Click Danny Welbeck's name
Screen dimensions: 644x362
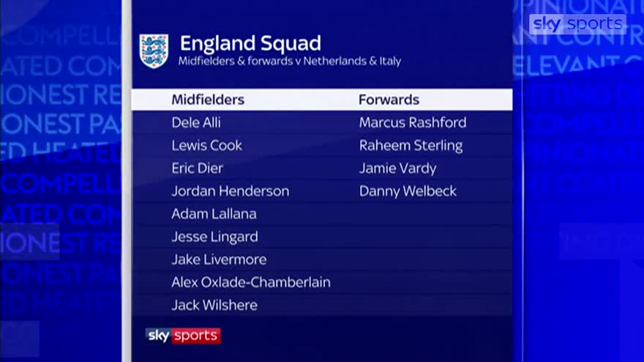click(x=408, y=191)
